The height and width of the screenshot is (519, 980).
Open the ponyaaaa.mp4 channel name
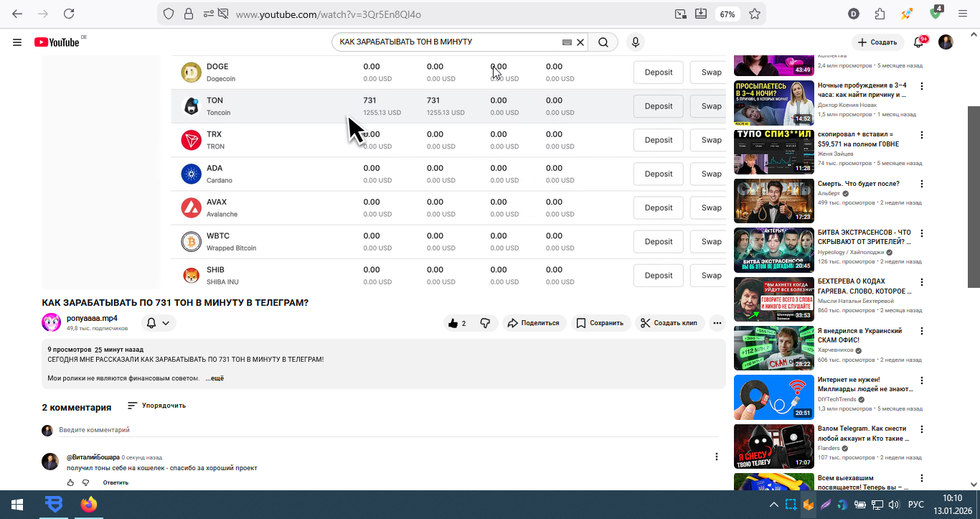pyautogui.click(x=92, y=318)
